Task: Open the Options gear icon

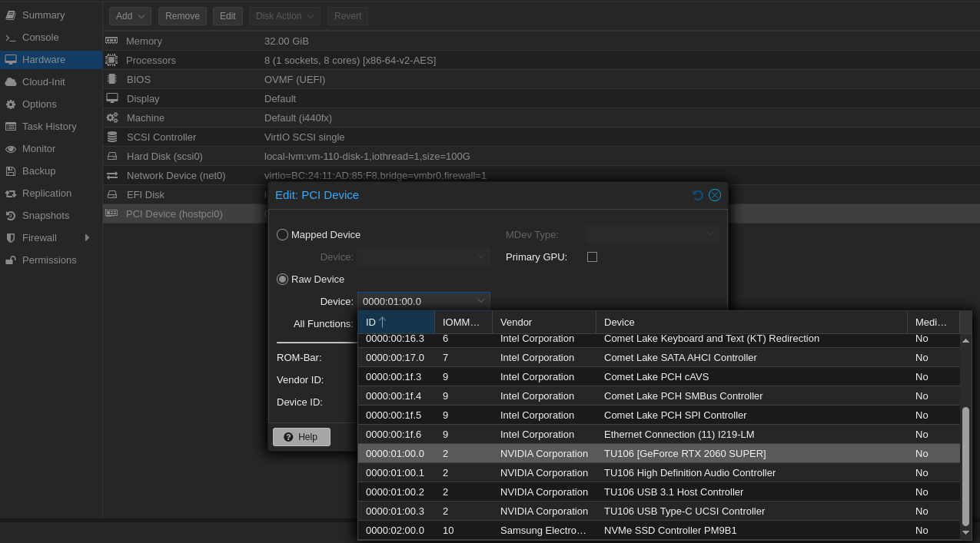Action: (11, 104)
